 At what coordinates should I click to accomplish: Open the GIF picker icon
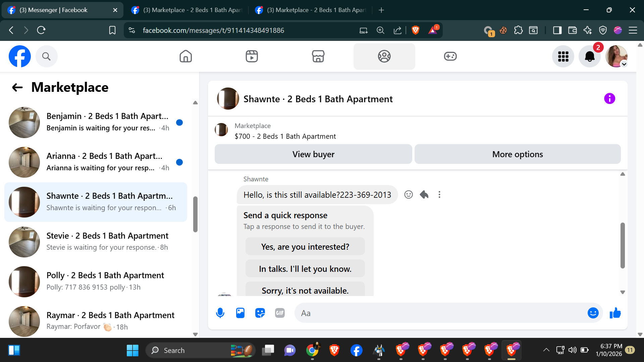tap(280, 313)
